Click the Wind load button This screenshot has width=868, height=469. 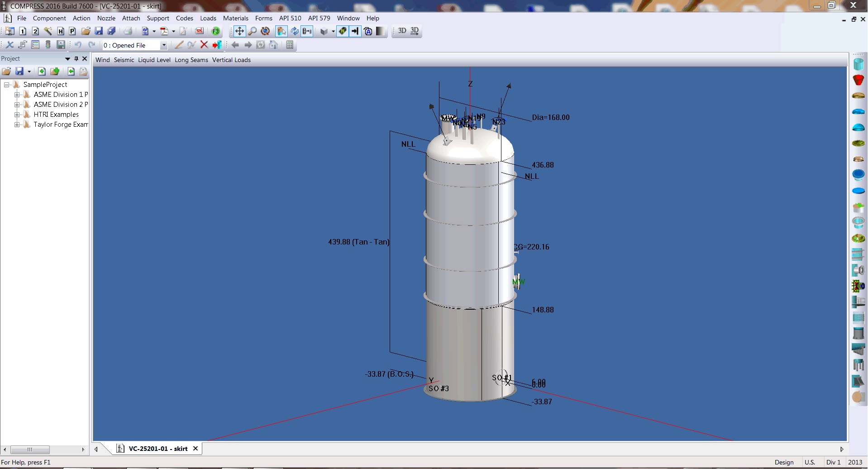point(103,60)
